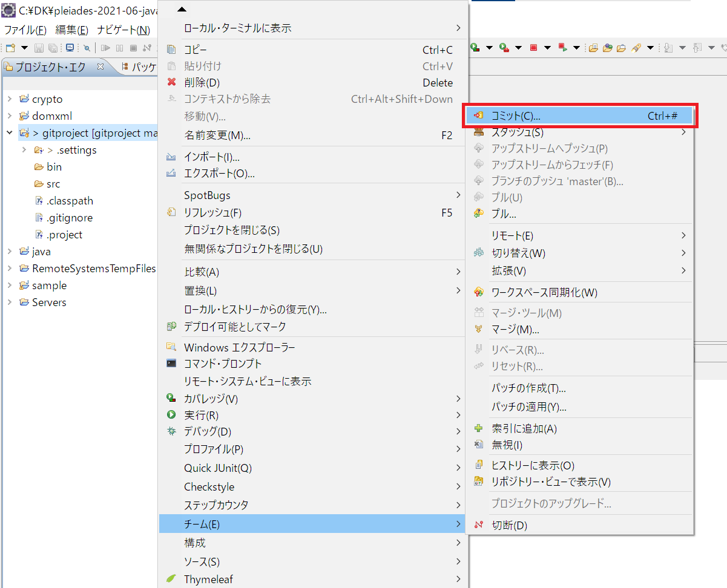Expand the RemoteSystemsTempFiles node

[x=10, y=269]
